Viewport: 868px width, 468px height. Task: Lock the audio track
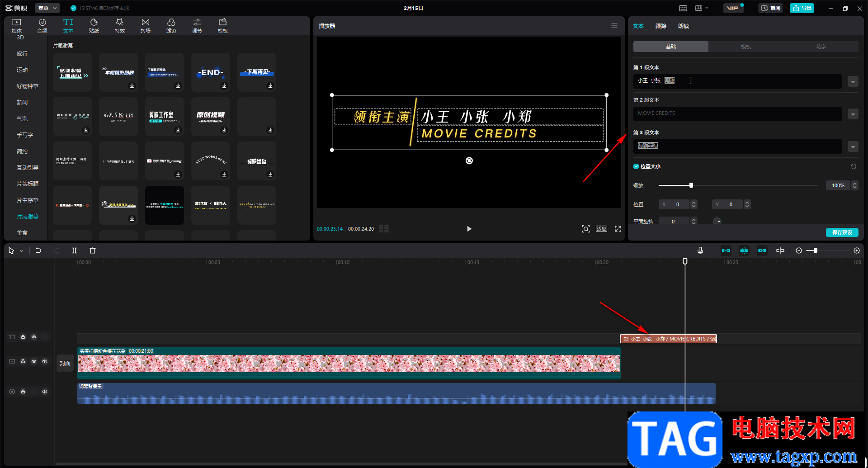[x=23, y=392]
